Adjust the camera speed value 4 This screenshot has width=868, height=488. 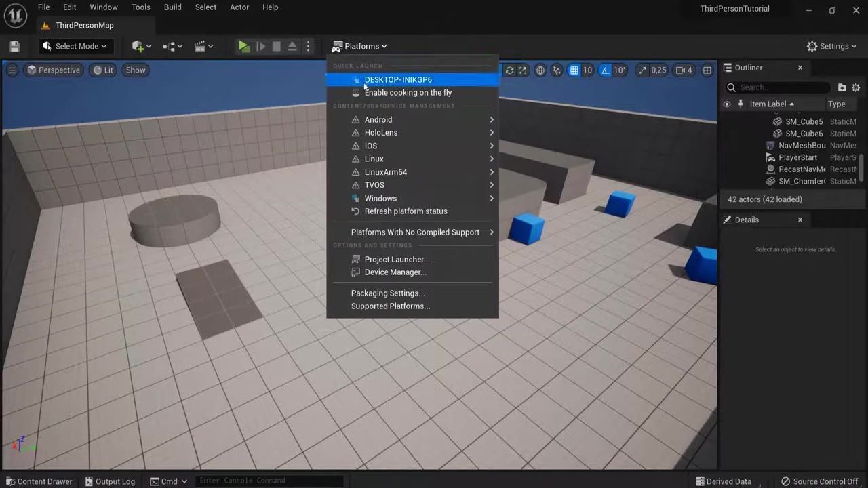point(684,70)
